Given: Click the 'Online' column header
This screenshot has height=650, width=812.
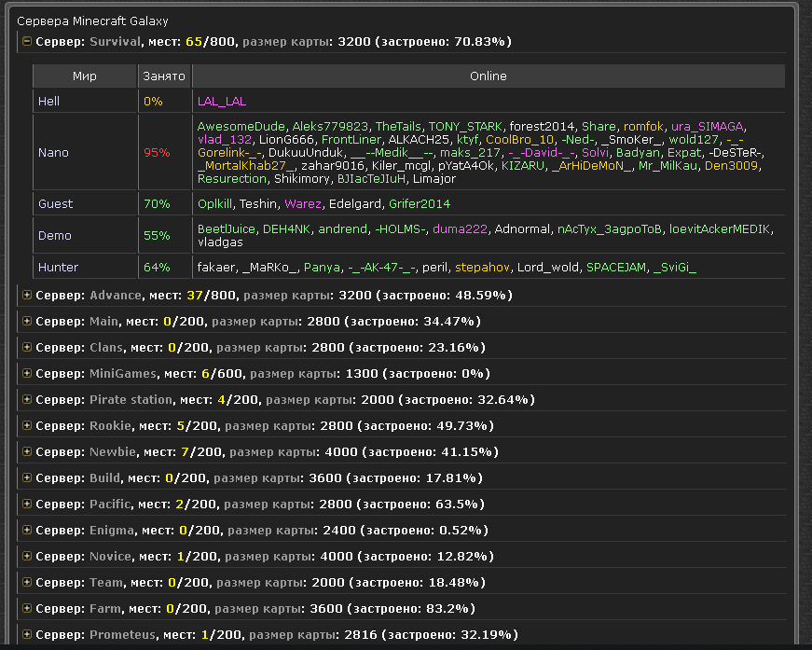Looking at the screenshot, I should (x=488, y=76).
